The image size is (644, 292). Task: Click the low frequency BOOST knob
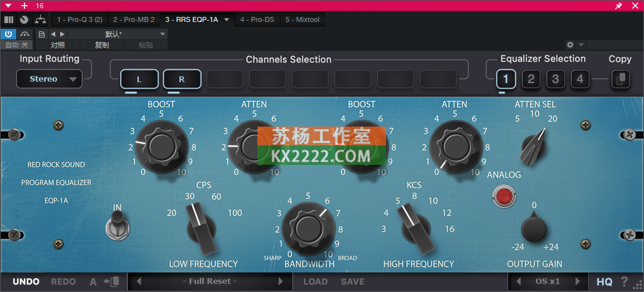tap(161, 147)
